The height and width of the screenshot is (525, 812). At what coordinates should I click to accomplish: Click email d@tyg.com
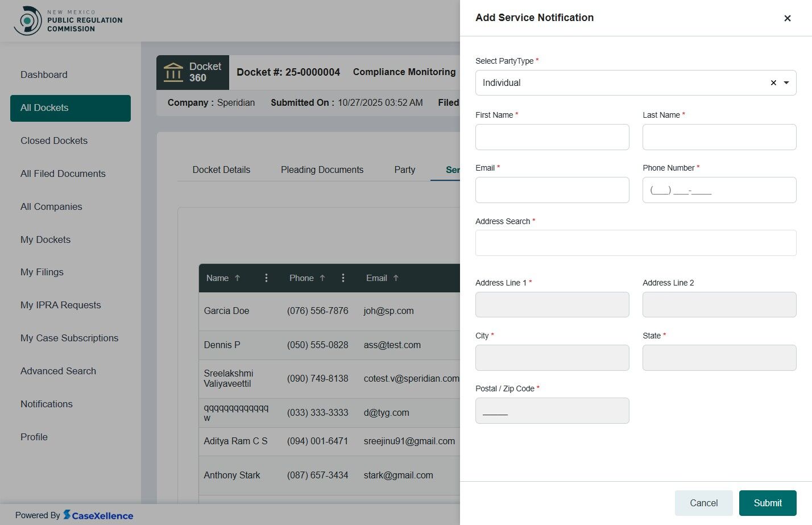click(386, 412)
